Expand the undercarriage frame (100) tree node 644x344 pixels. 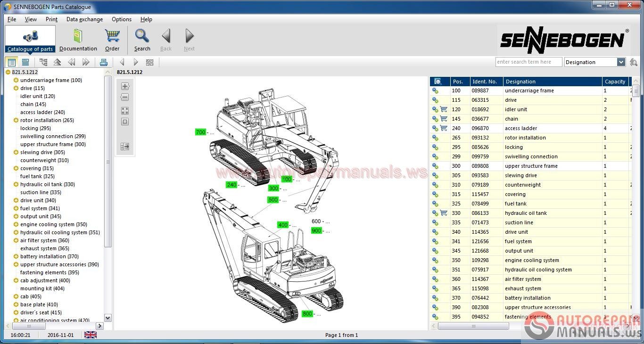coord(16,80)
